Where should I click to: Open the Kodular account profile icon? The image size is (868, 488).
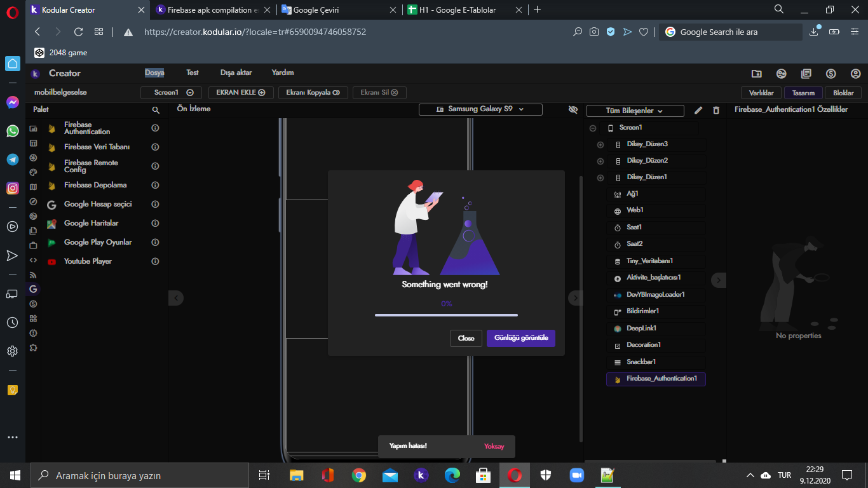point(855,74)
